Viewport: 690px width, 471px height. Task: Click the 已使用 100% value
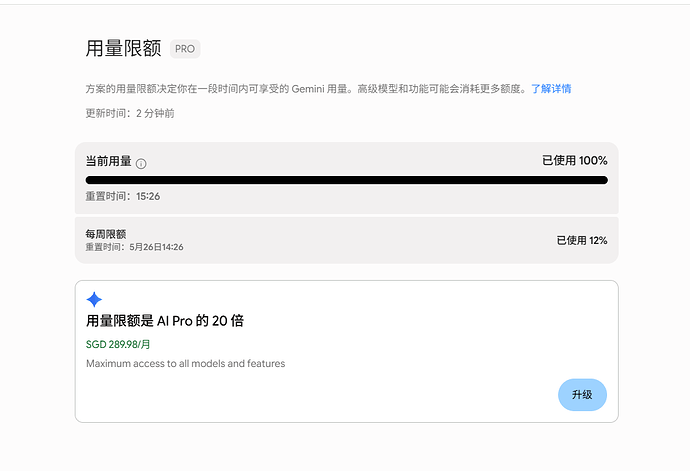pyautogui.click(x=574, y=161)
